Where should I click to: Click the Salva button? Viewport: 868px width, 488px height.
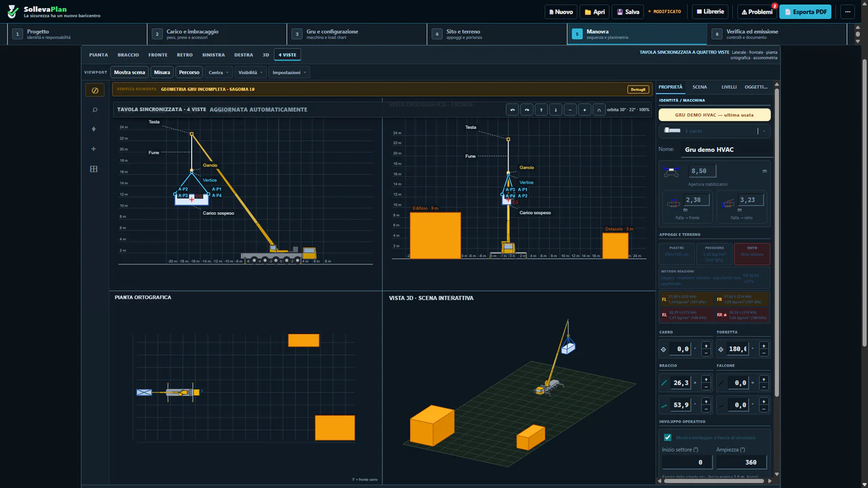(x=627, y=12)
